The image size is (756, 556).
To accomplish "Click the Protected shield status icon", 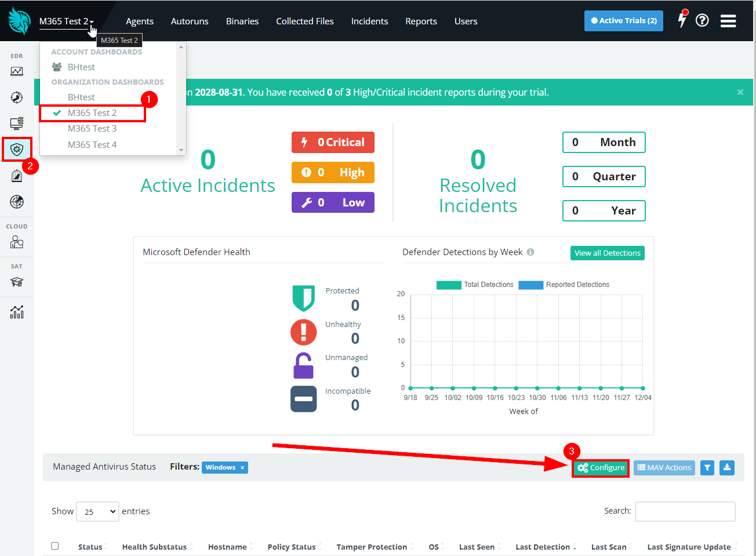I will tap(303, 299).
